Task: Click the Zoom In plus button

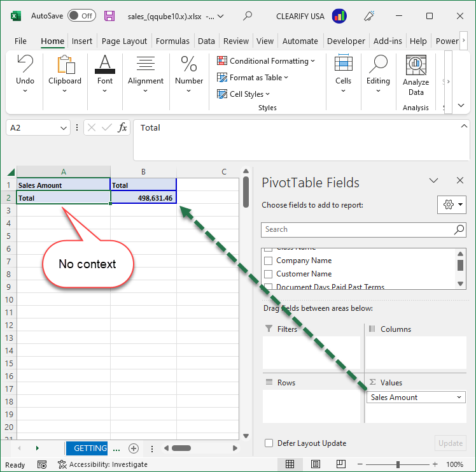Action: 435,464
